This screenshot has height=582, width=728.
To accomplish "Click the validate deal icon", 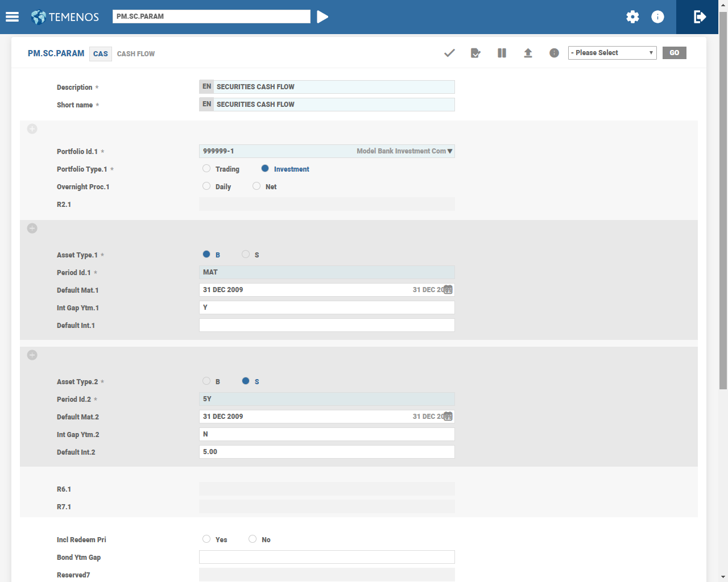I will coord(475,53).
